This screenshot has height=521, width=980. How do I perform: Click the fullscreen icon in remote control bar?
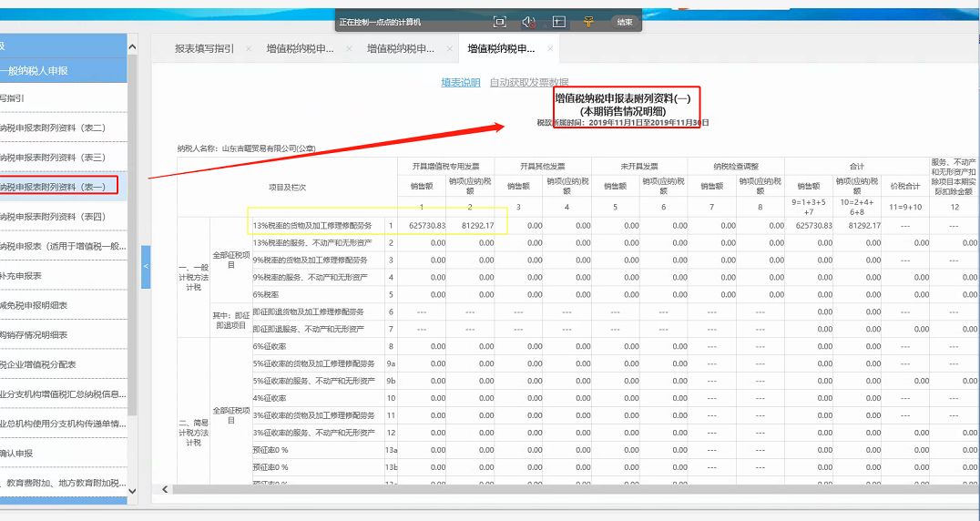click(x=499, y=21)
